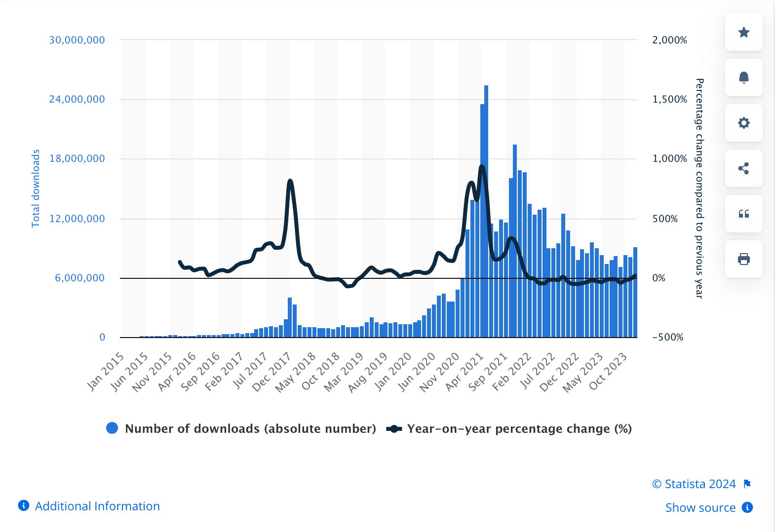Toggle the Number of downloads legend series
The width and height of the screenshot is (775, 532).
tap(241, 428)
